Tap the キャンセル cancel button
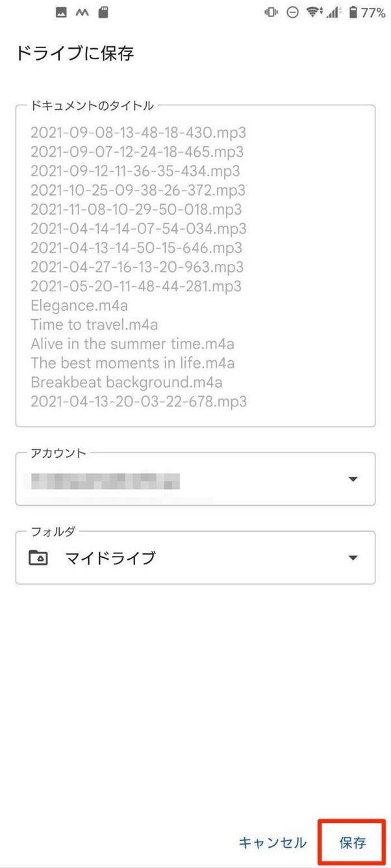The height and width of the screenshot is (868, 391). tap(272, 843)
